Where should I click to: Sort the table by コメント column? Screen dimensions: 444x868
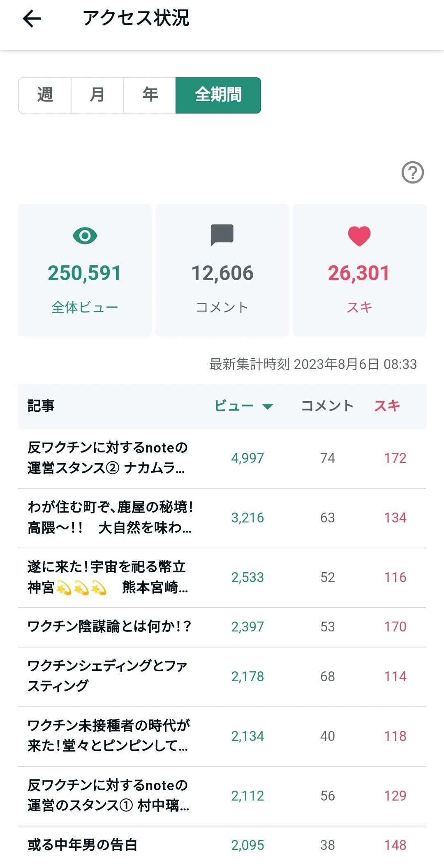(327, 406)
